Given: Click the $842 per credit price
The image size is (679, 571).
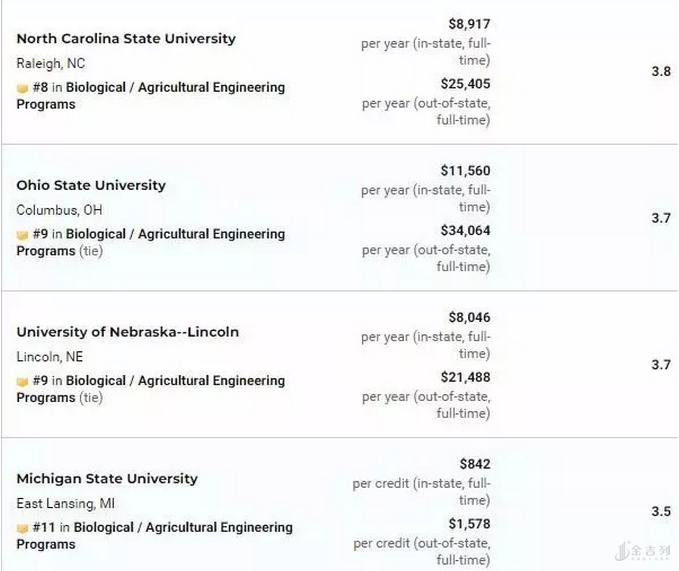Looking at the screenshot, I should click(475, 464).
